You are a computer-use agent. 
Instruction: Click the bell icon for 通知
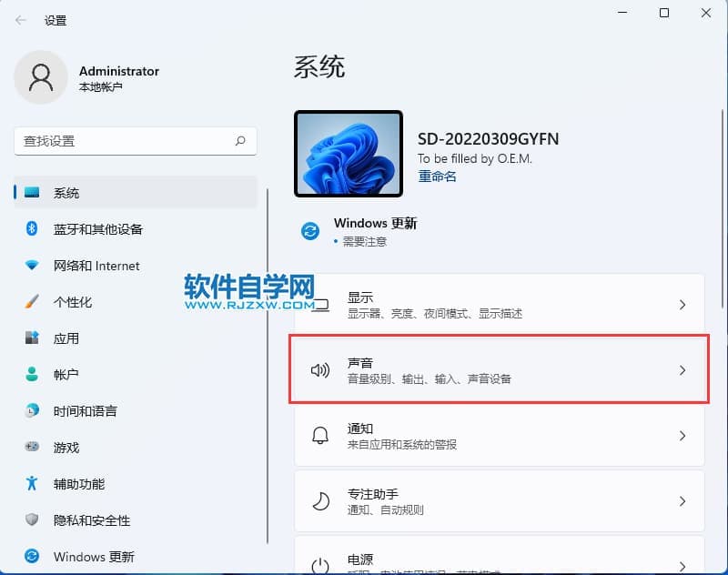point(319,436)
